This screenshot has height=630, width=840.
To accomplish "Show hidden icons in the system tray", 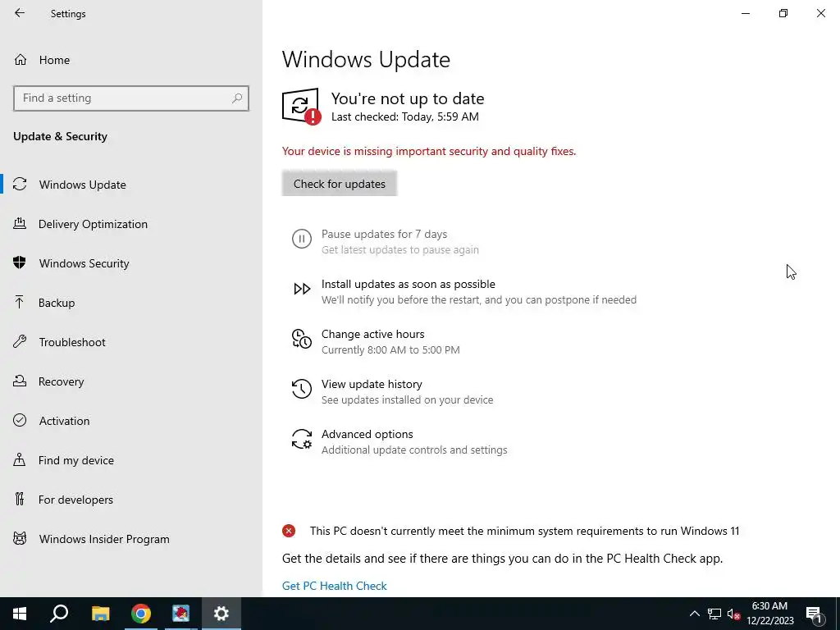I will tap(694, 614).
